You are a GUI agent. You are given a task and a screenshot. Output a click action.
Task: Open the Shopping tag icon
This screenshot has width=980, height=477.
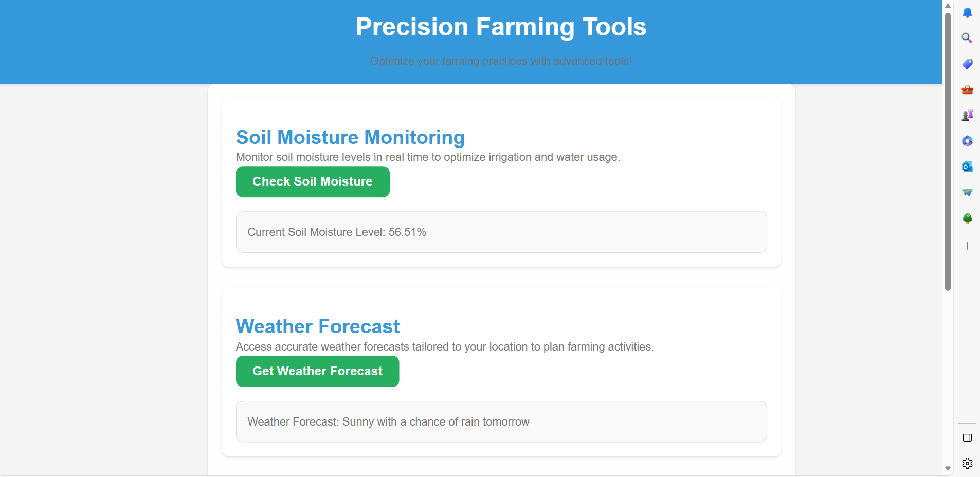(967, 64)
